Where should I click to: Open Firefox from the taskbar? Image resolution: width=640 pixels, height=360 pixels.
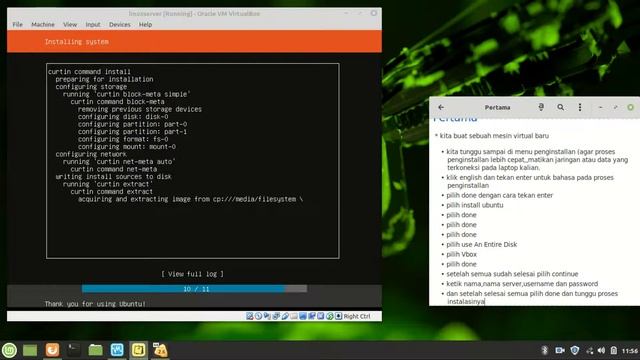click(x=52, y=350)
